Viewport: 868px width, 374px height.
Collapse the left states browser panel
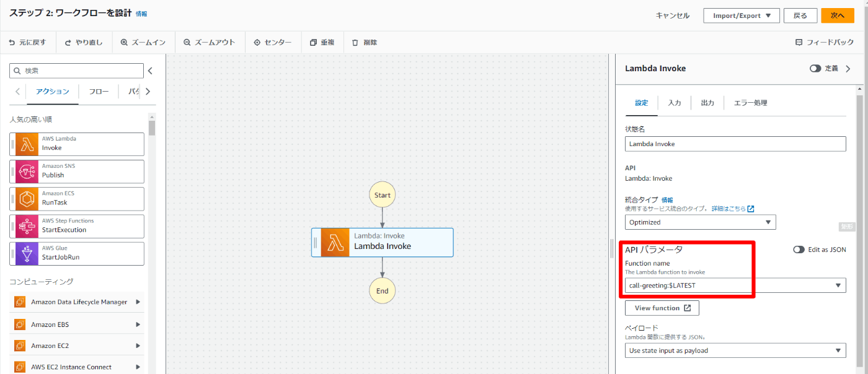pos(149,71)
